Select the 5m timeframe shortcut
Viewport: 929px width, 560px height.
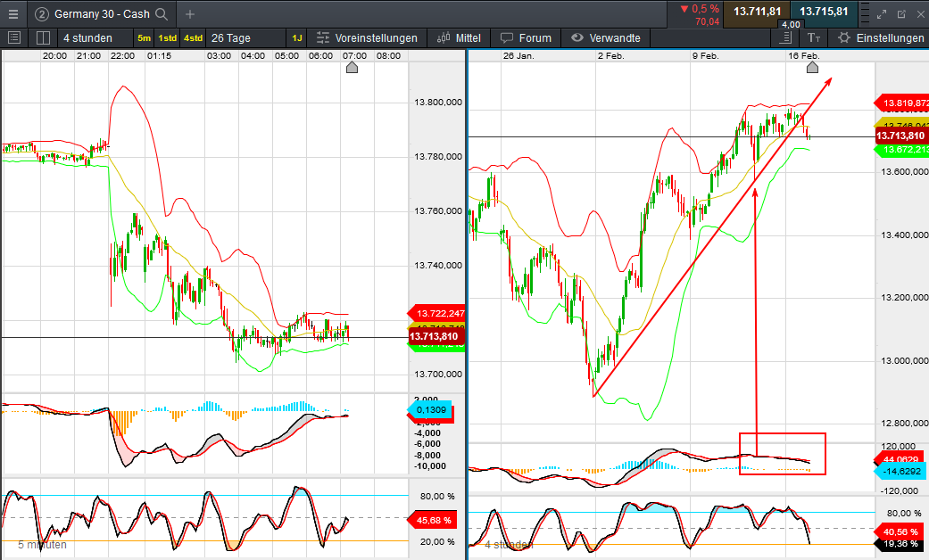[144, 37]
